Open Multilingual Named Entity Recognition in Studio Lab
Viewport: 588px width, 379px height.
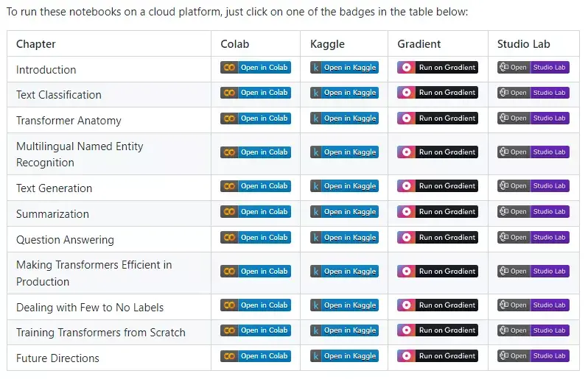click(x=533, y=152)
